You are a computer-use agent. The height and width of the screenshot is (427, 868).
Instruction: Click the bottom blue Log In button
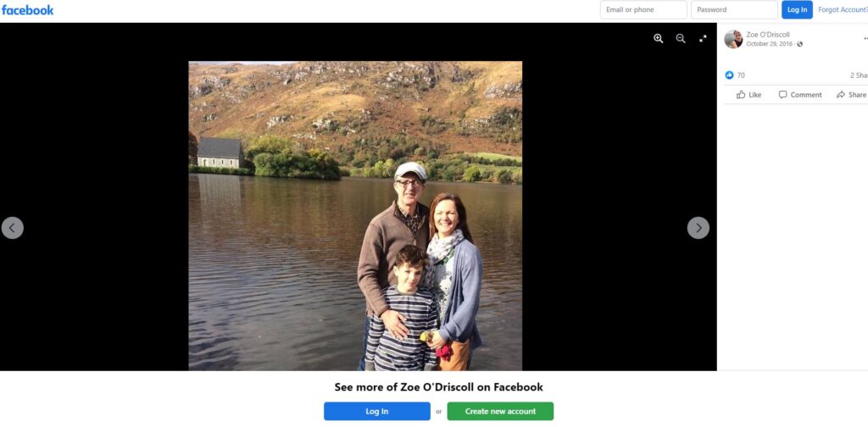[377, 411]
